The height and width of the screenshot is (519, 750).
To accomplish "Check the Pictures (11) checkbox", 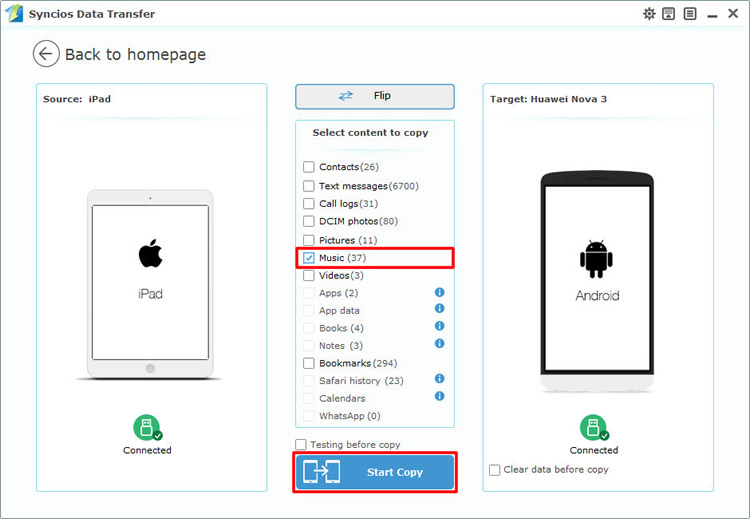I will 309,240.
